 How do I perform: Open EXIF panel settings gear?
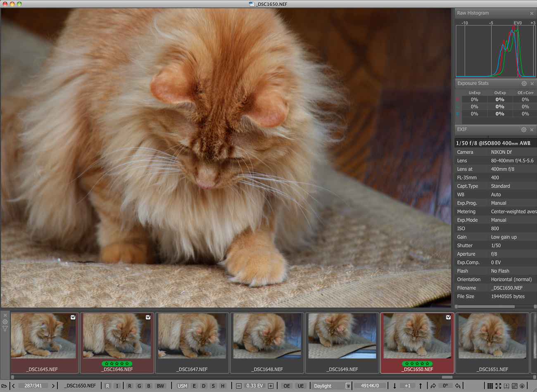[523, 130]
